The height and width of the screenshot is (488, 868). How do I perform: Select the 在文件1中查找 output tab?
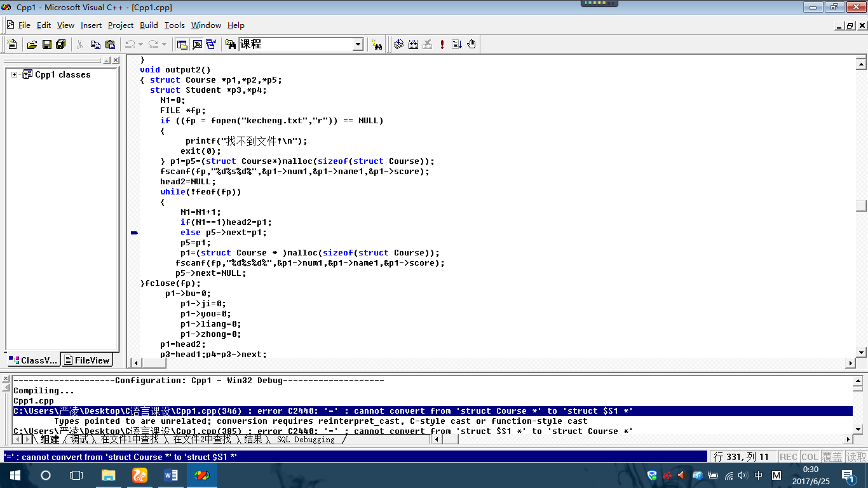pyautogui.click(x=130, y=439)
